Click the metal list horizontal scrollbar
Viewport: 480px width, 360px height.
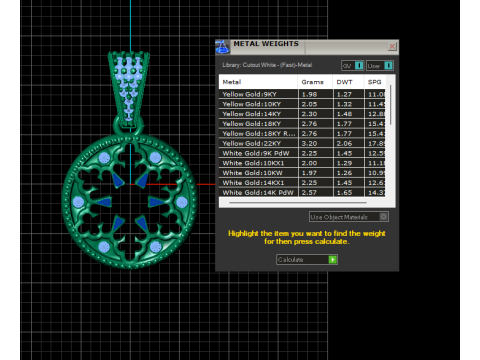pyautogui.click(x=298, y=202)
